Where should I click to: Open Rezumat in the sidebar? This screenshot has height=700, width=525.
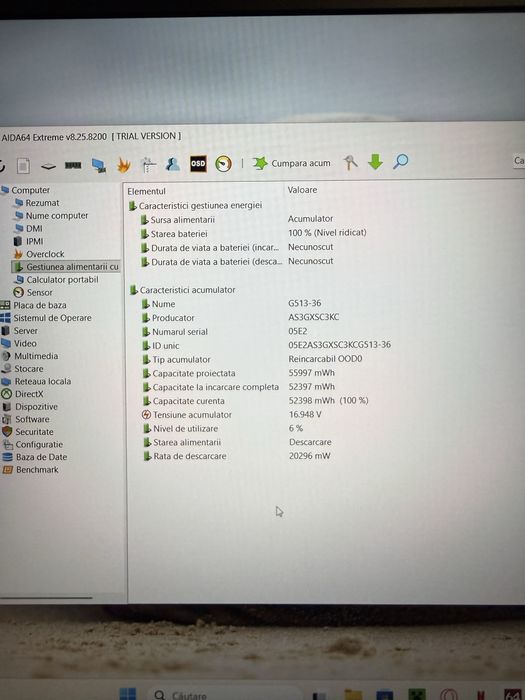[x=37, y=203]
